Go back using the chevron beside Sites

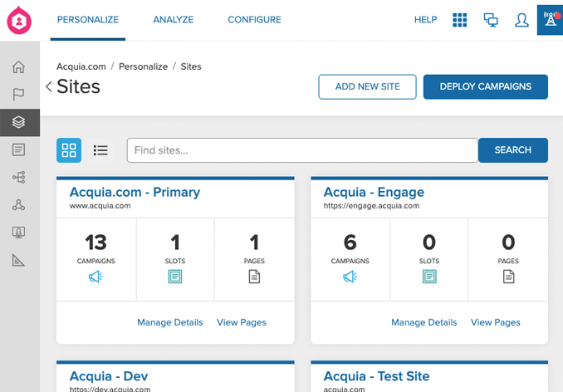pyautogui.click(x=49, y=86)
